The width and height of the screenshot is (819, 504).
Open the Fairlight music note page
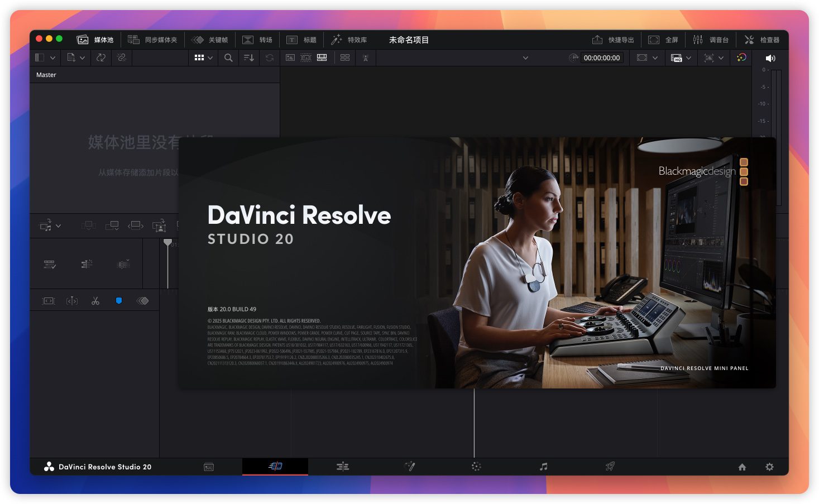[543, 467]
